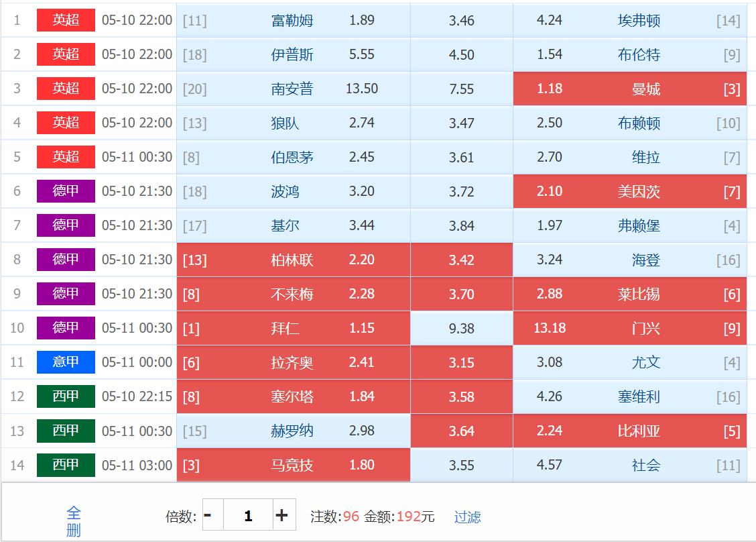Deselect 美因茨 away win odds 2.10

pyautogui.click(x=630, y=192)
